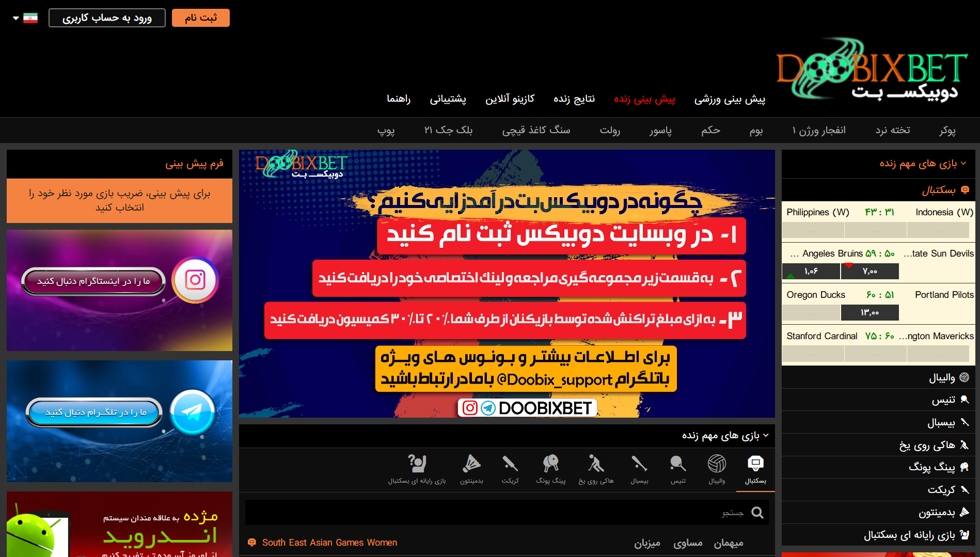Collapse center بازی های مهم زنده chevron
980x557 pixels.
click(766, 435)
